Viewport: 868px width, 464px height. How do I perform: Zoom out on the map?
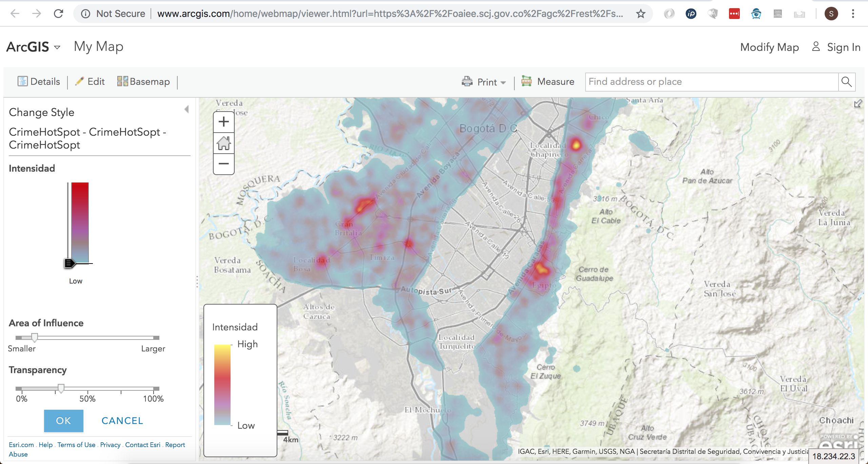pyautogui.click(x=224, y=164)
